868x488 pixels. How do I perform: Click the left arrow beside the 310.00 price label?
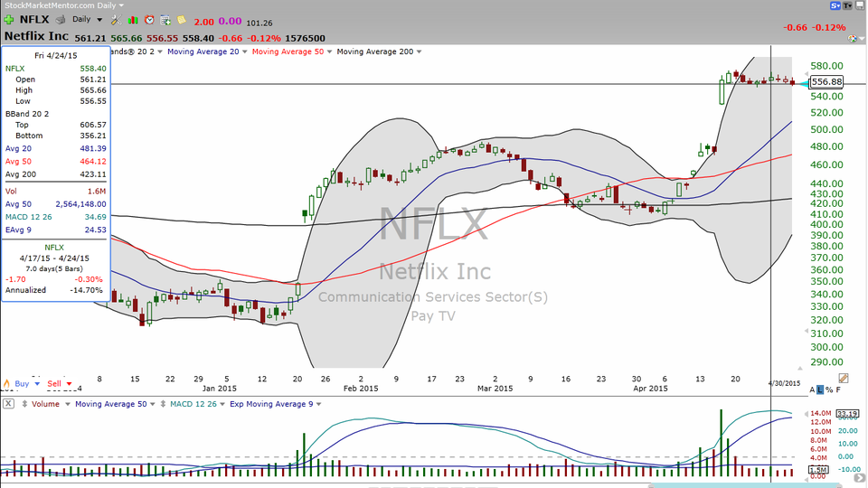click(806, 332)
